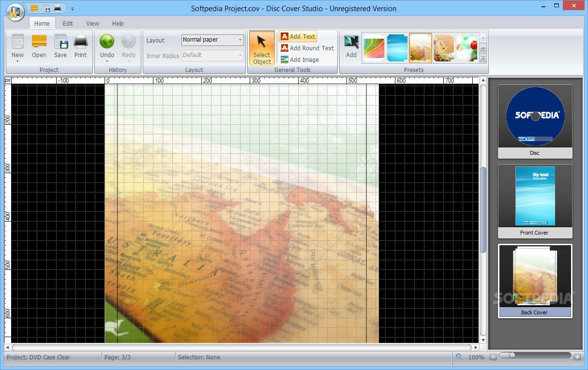Open the Help ribbon tab
This screenshot has height=370, width=588.
(x=118, y=23)
